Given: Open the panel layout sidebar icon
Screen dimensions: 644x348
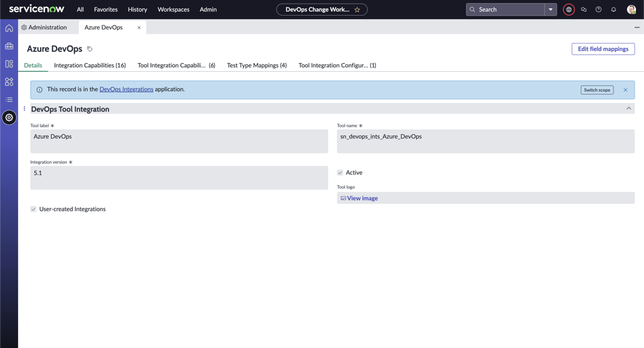Looking at the screenshot, I should (x=9, y=64).
